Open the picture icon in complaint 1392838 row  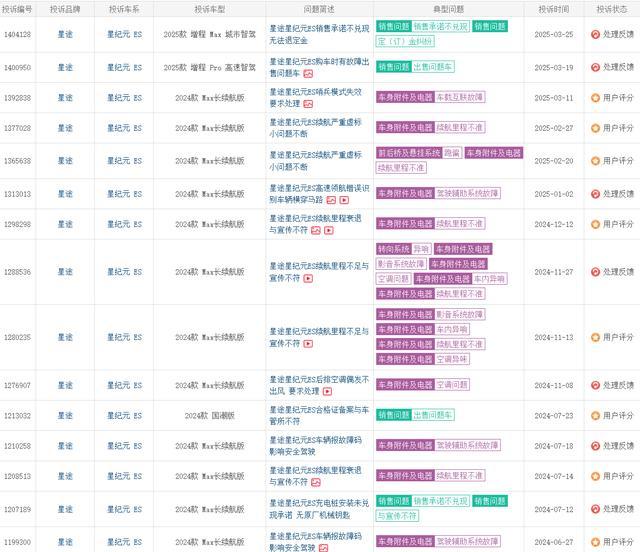click(308, 104)
